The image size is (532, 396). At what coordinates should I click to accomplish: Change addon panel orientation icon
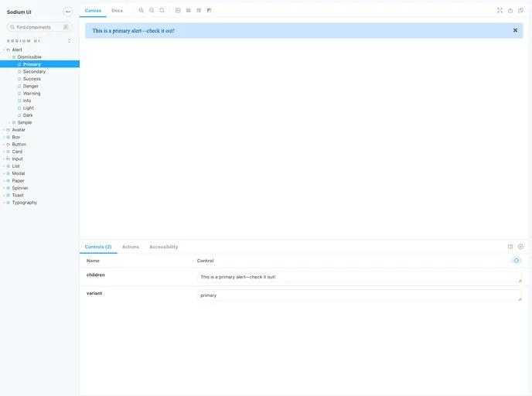tap(510, 247)
